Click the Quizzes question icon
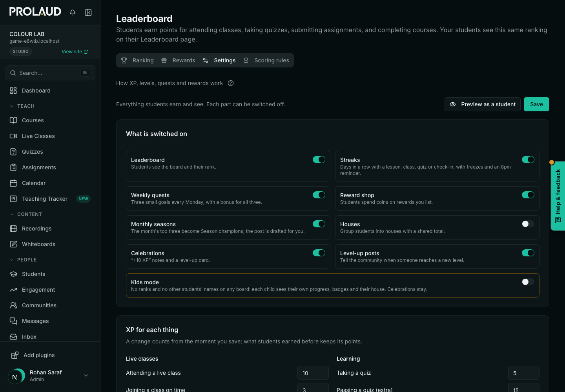The image size is (565, 392). point(13,152)
